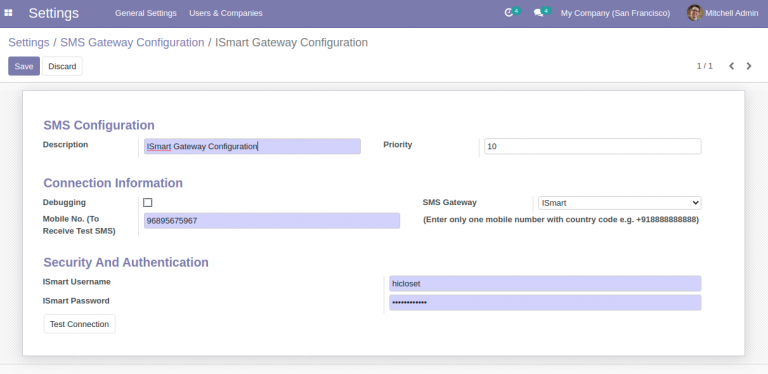Open the SMS Gateway dropdown

[x=619, y=203]
